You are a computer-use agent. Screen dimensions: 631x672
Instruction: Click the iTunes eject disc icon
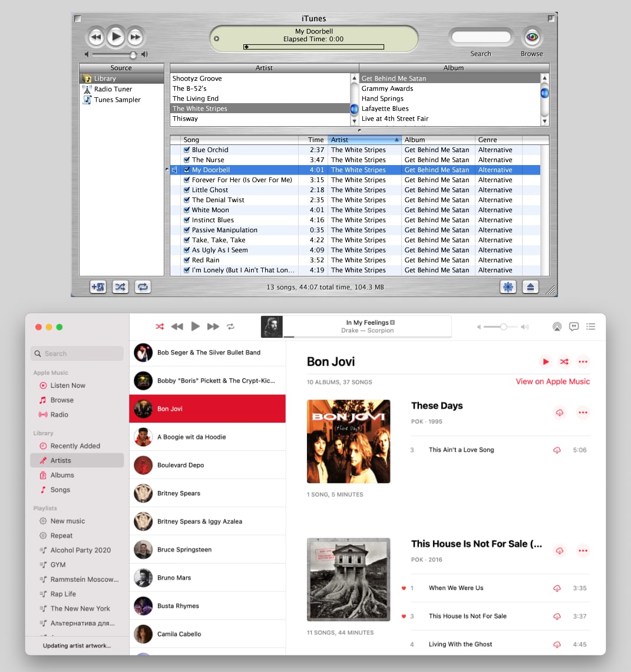530,287
